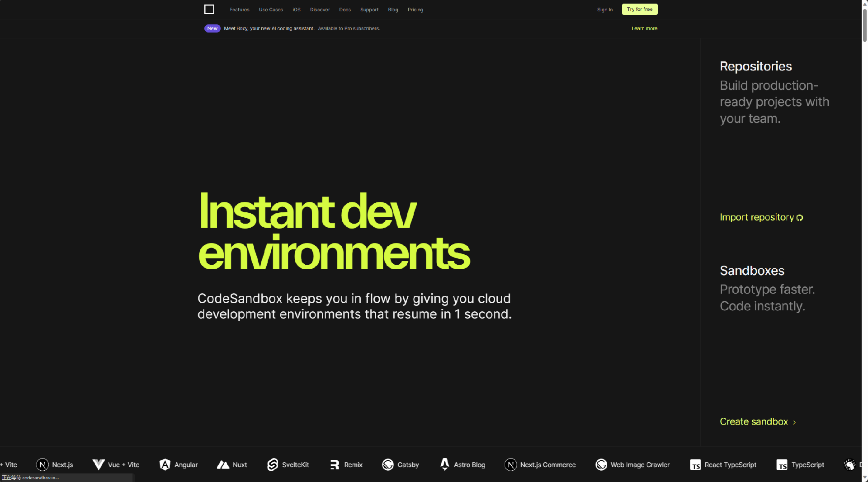This screenshot has height=482, width=868.
Task: Choose the Vue + Vite template icon
Action: point(99,464)
